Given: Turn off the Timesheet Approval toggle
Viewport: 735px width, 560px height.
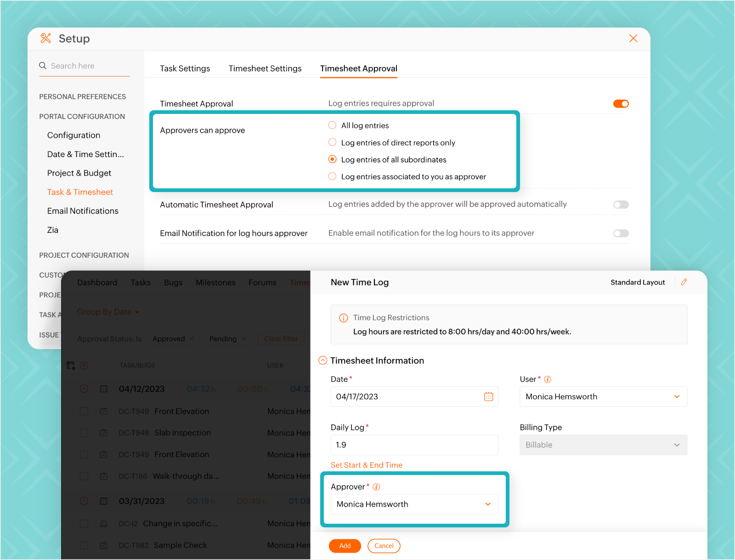Looking at the screenshot, I should point(621,103).
